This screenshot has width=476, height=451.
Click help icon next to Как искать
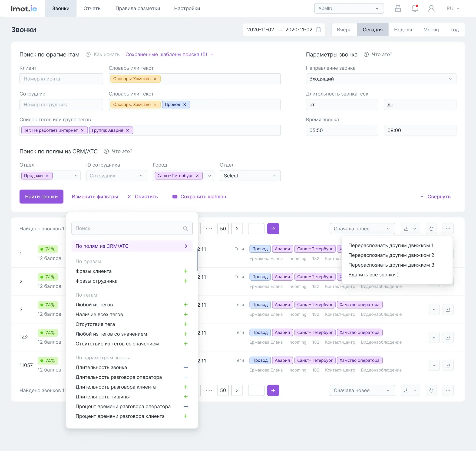[x=88, y=55]
